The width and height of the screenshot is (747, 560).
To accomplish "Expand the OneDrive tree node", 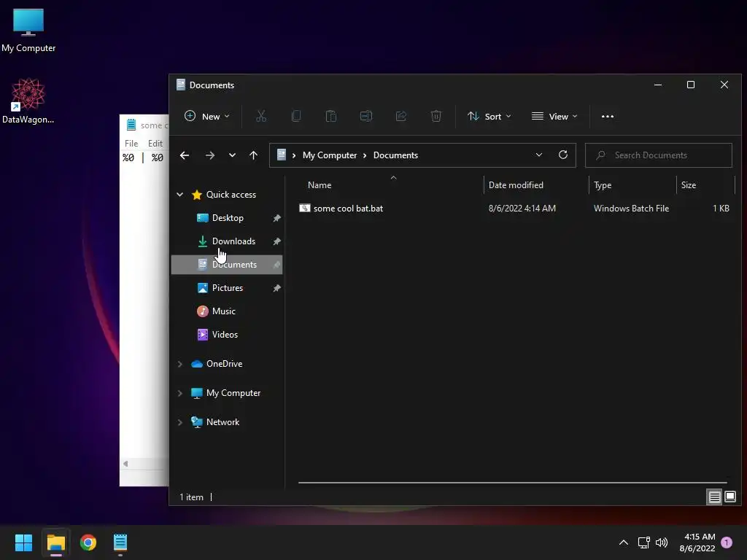I will click(179, 364).
